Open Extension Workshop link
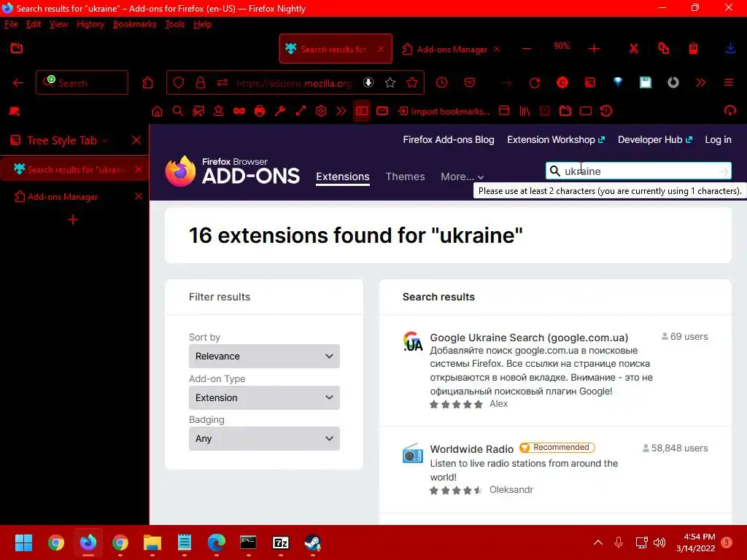This screenshot has height=560, width=747. (x=555, y=139)
